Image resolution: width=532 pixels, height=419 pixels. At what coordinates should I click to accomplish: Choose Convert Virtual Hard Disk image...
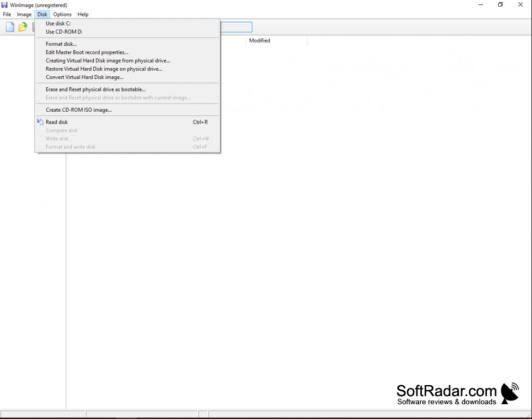pos(128,77)
